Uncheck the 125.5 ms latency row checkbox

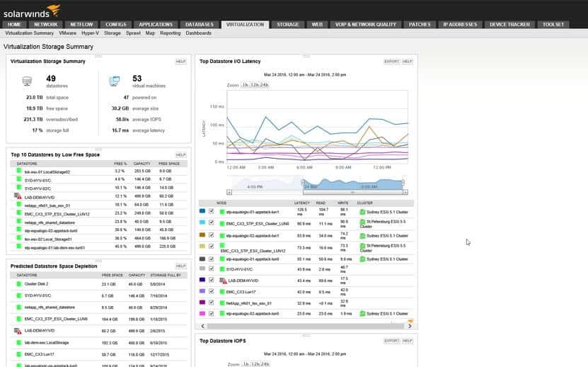pos(212,211)
